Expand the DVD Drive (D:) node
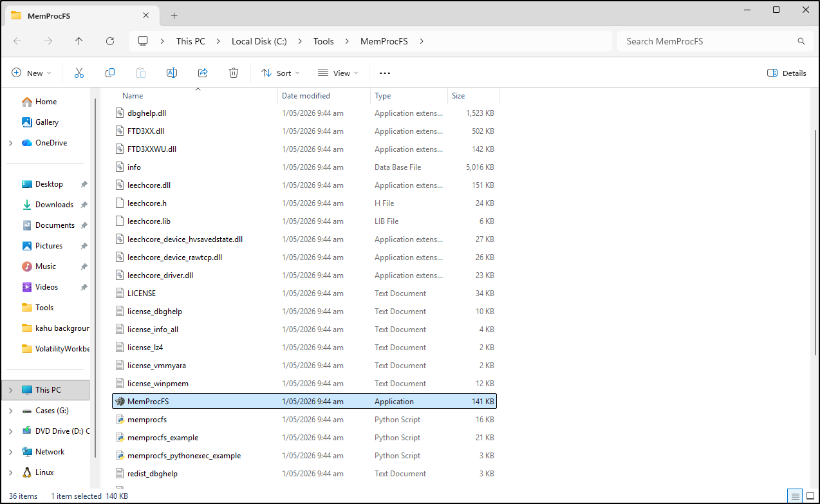The width and height of the screenshot is (820, 504). tap(11, 431)
